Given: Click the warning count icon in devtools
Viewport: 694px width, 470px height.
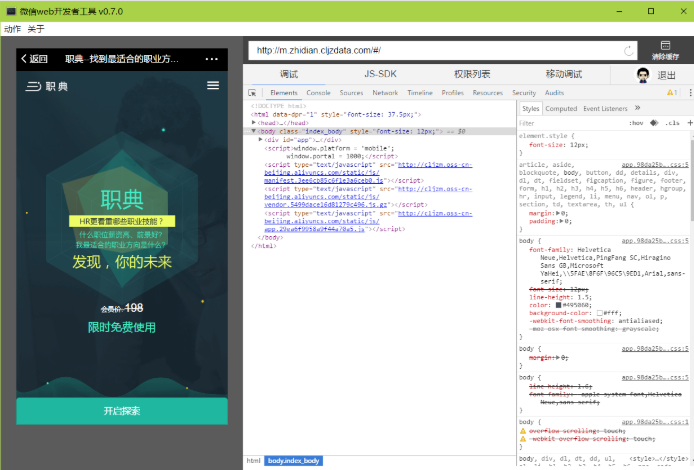Looking at the screenshot, I should (672, 92).
